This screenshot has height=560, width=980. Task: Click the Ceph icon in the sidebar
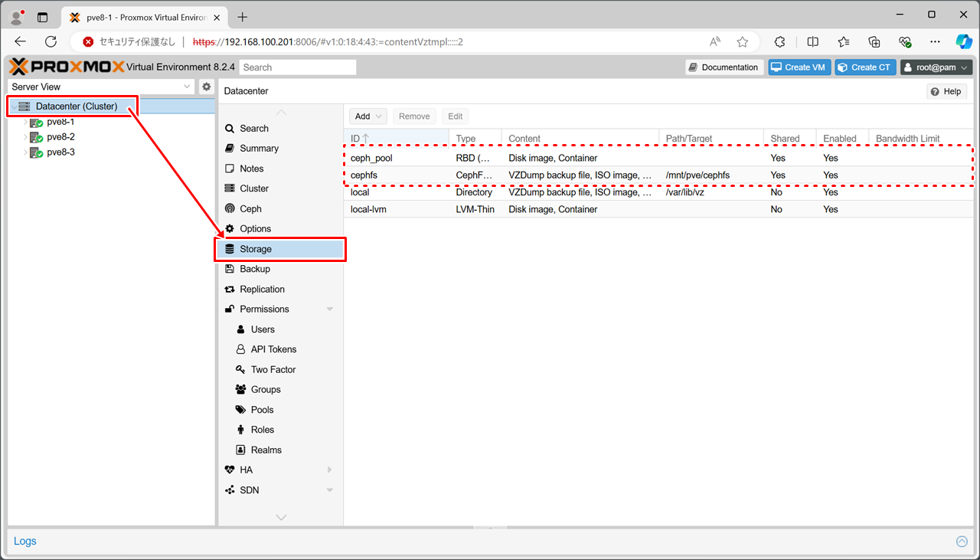pyautogui.click(x=230, y=208)
